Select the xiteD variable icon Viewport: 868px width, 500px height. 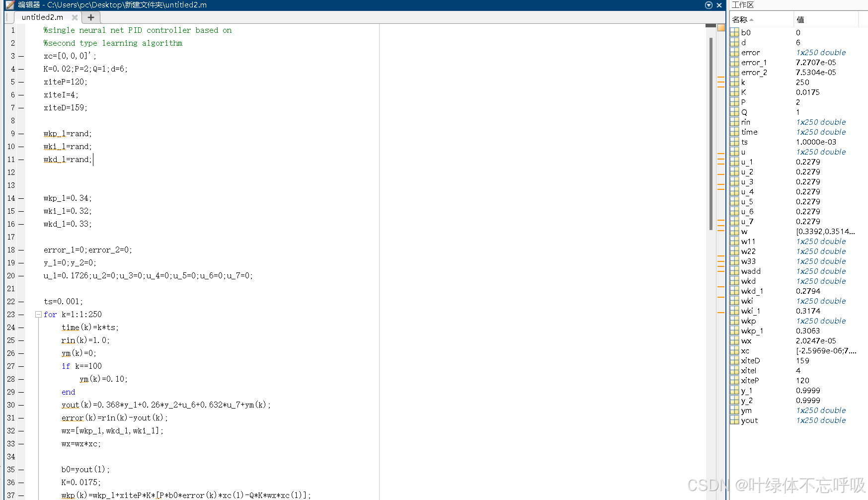(x=734, y=360)
